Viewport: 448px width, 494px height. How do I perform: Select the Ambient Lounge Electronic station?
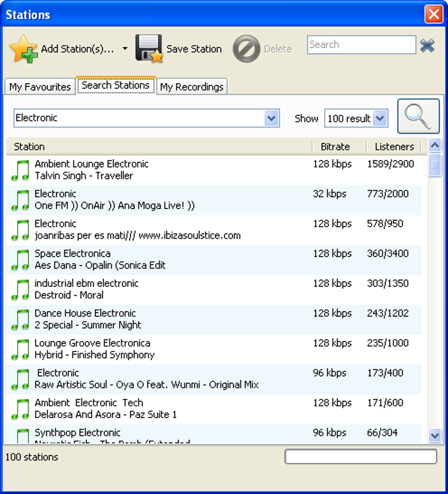(x=91, y=164)
